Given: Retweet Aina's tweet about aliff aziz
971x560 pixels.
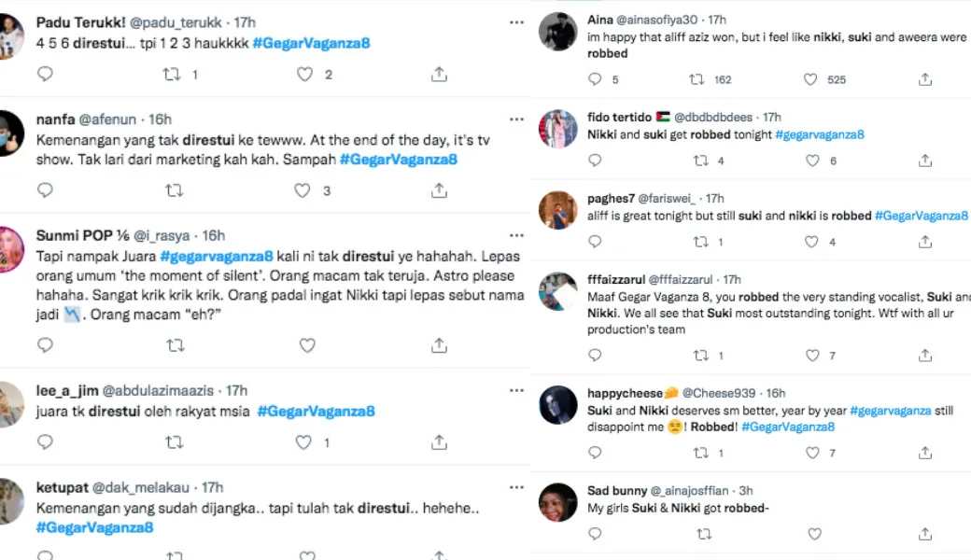Looking at the screenshot, I should (x=697, y=80).
